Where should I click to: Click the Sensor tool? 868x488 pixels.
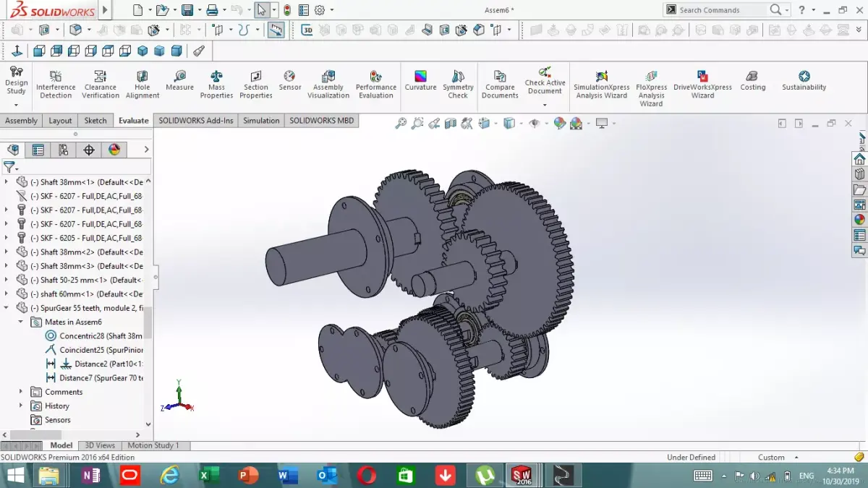(x=290, y=80)
